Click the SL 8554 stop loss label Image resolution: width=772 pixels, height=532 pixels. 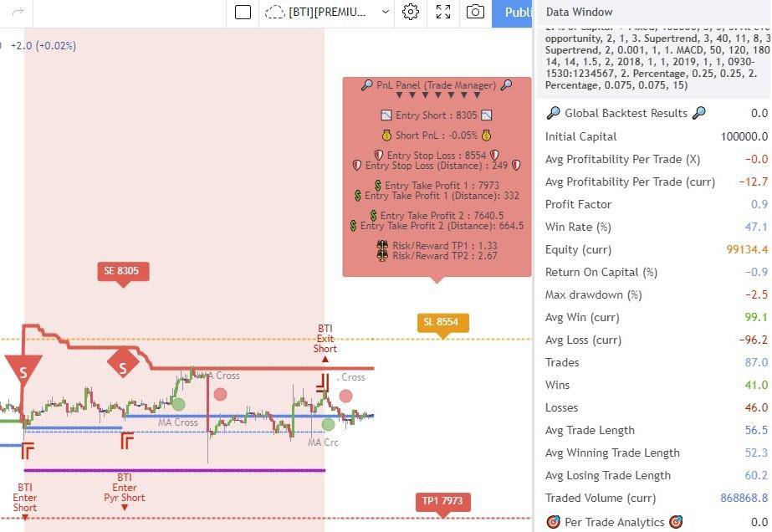coord(442,321)
